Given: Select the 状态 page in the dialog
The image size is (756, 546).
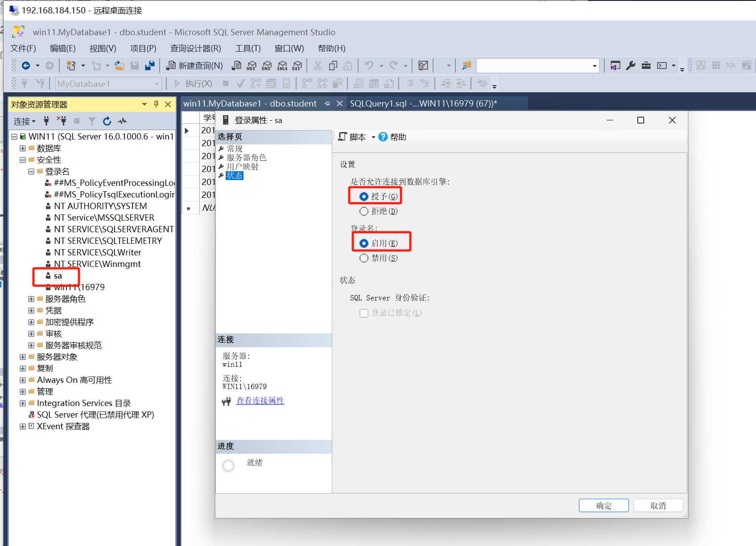Looking at the screenshot, I should tap(235, 175).
